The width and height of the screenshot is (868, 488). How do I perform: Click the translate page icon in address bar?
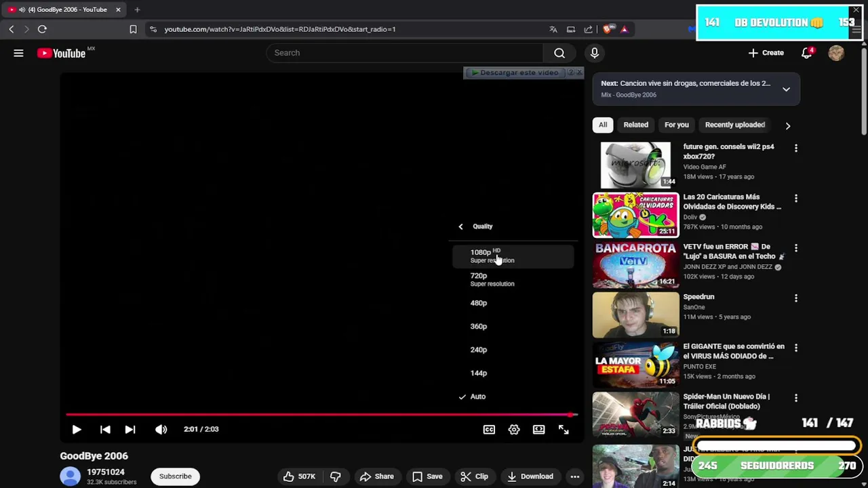pos(553,29)
